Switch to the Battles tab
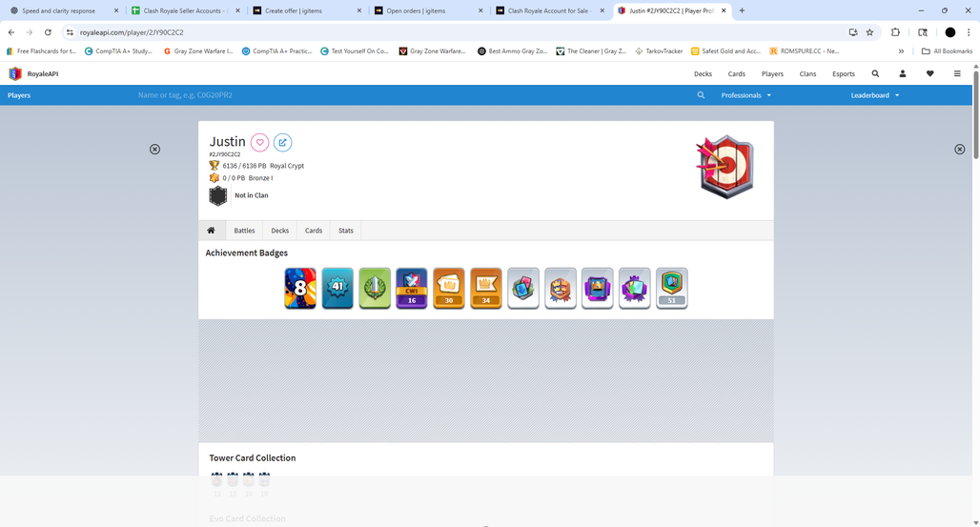This screenshot has height=527, width=980. pos(244,231)
